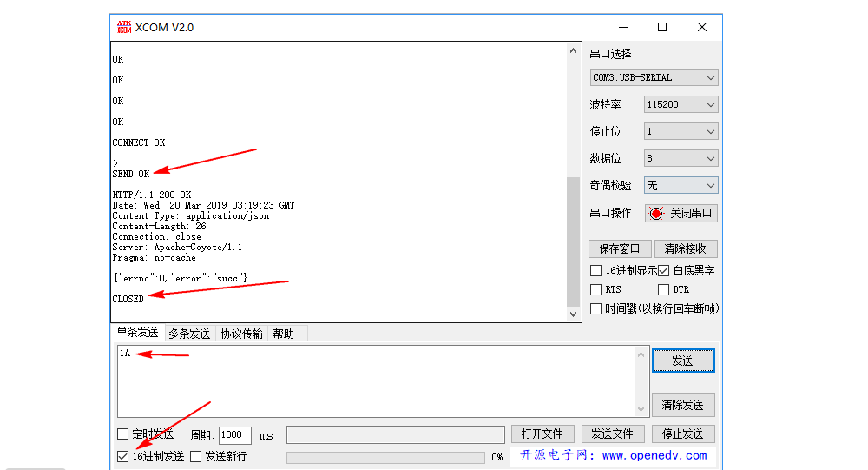
Task: Open the 数据位 data bits dropdown
Action: click(x=681, y=158)
